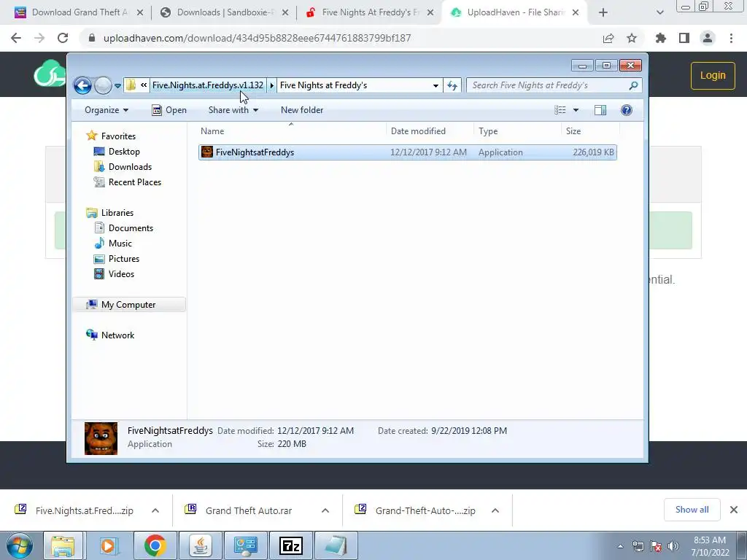The width and height of the screenshot is (747, 560).
Task: Click the volume icon in system tray
Action: pos(673,546)
